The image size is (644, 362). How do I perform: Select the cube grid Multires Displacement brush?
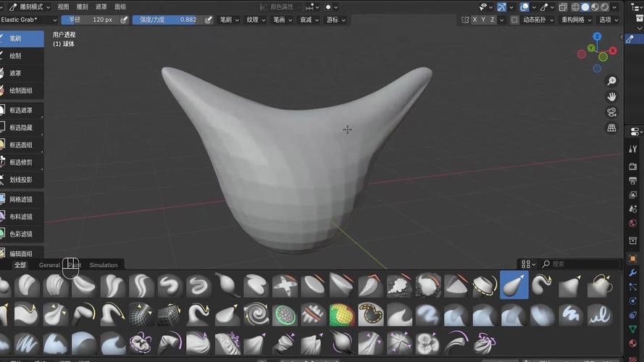point(170,315)
